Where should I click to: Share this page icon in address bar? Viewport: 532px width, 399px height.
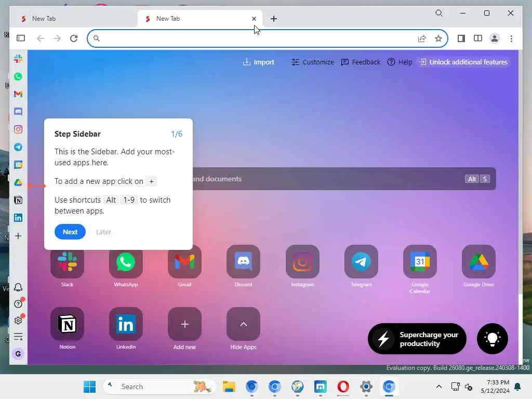(x=422, y=38)
